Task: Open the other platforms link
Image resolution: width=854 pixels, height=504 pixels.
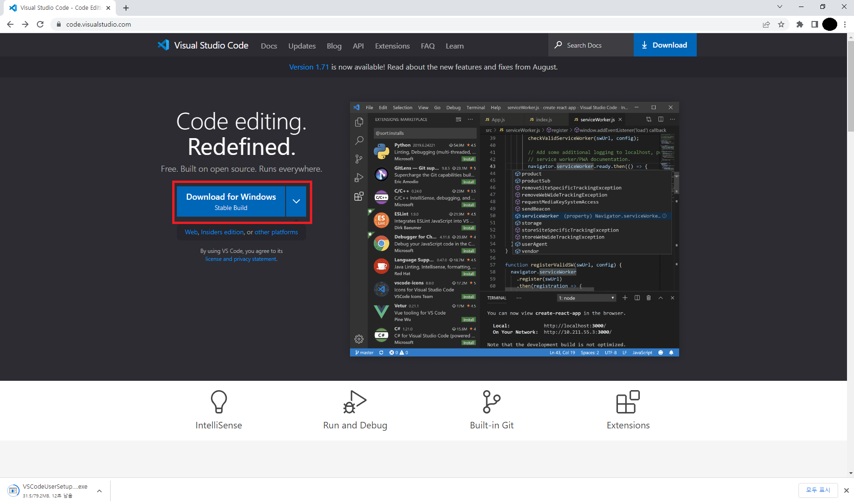Action: pyautogui.click(x=276, y=232)
